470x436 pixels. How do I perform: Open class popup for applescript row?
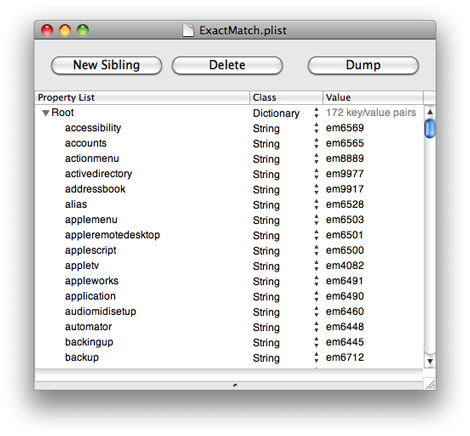[x=316, y=251]
